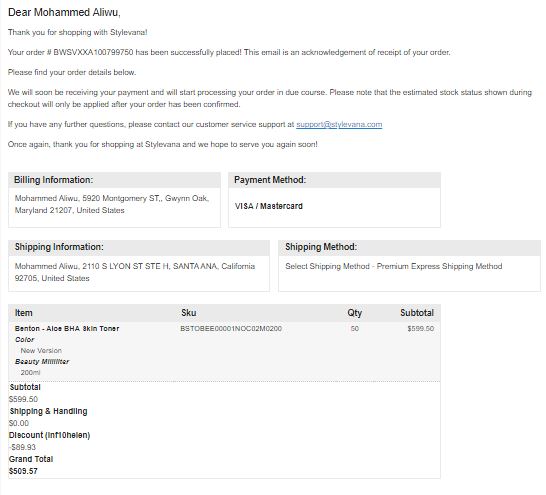
Task: Click the Discount (inf10helen) label
Action: click(49, 435)
